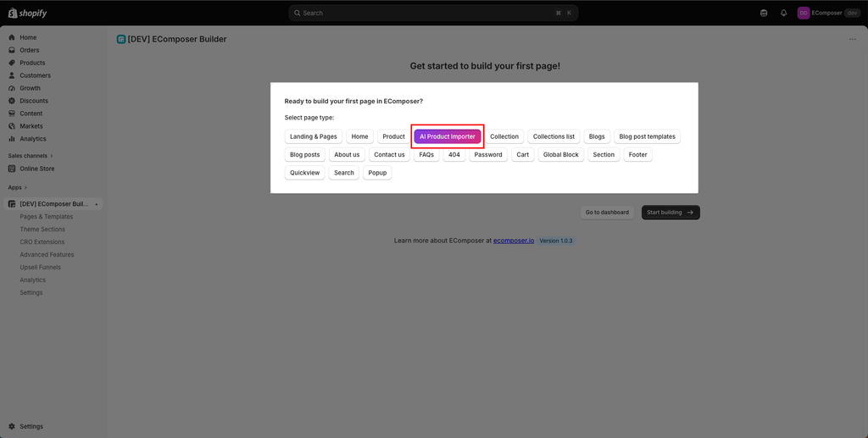Image resolution: width=868 pixels, height=438 pixels.
Task: Click the Analytics bar chart icon
Action: tap(12, 139)
